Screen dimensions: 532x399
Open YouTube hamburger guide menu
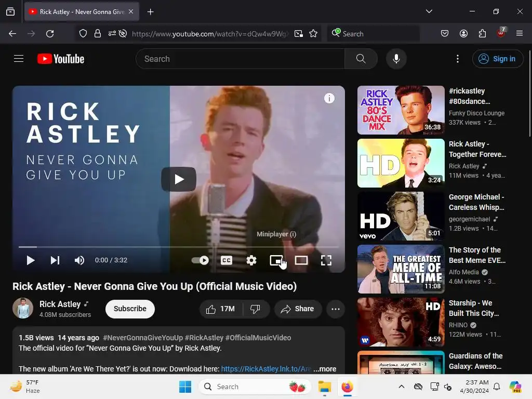[19, 59]
